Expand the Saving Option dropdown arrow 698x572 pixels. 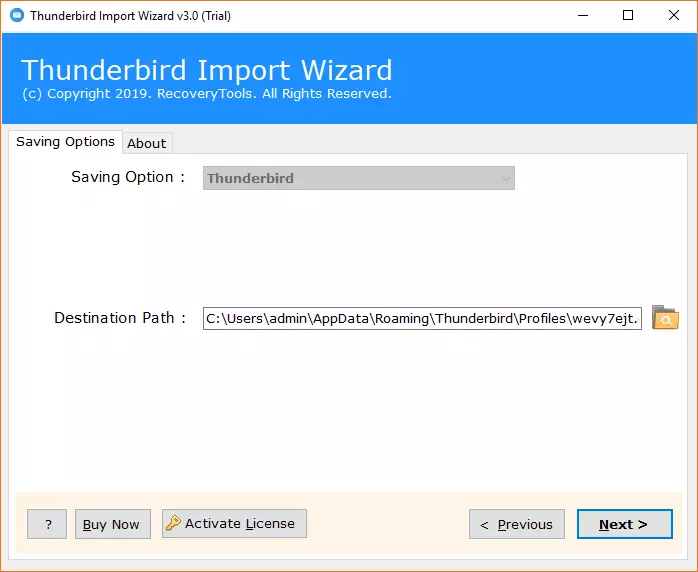coord(506,178)
